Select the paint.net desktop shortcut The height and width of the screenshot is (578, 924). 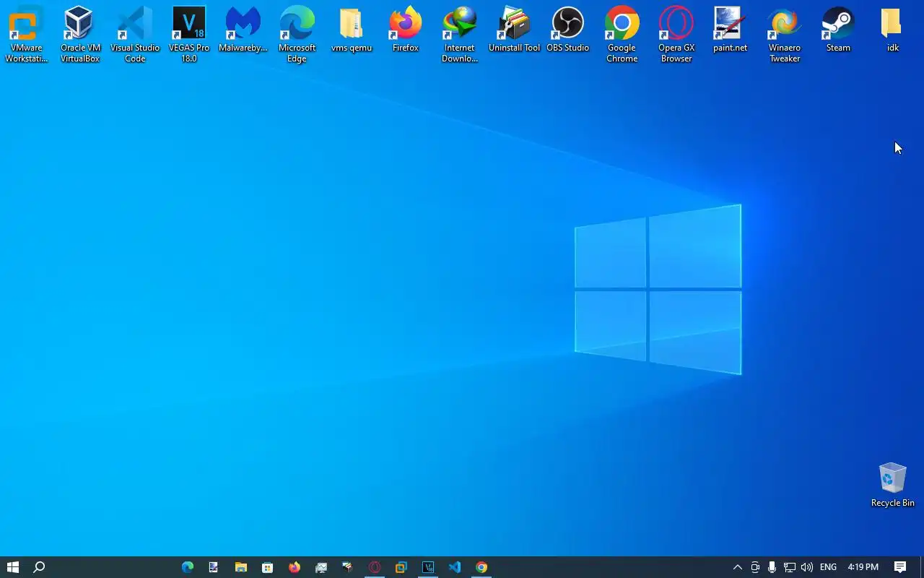click(730, 30)
